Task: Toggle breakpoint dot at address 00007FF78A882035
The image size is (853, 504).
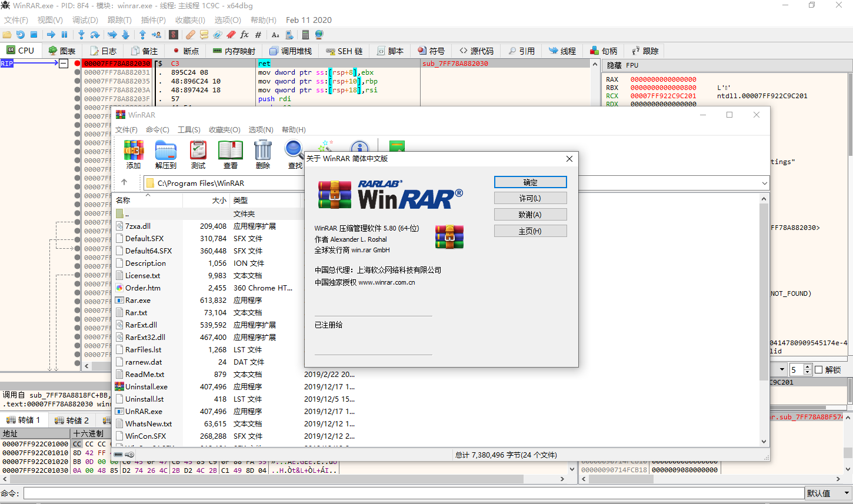Action: click(77, 81)
